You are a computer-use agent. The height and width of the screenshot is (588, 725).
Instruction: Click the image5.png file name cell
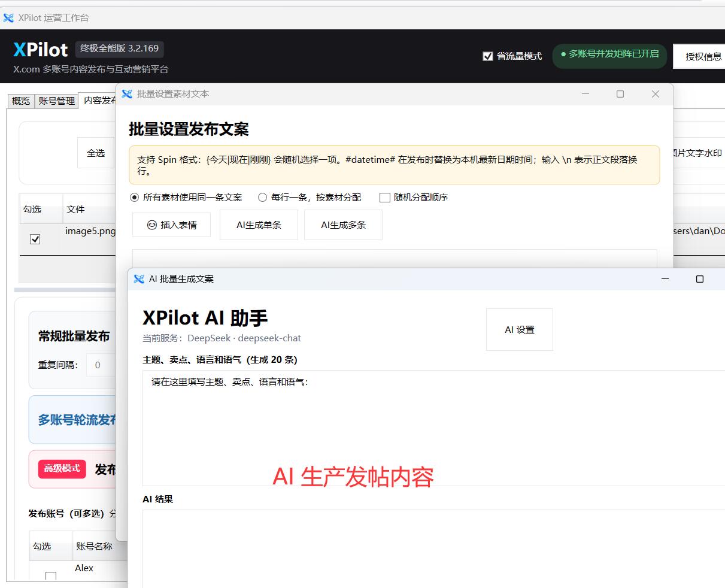pyautogui.click(x=90, y=231)
